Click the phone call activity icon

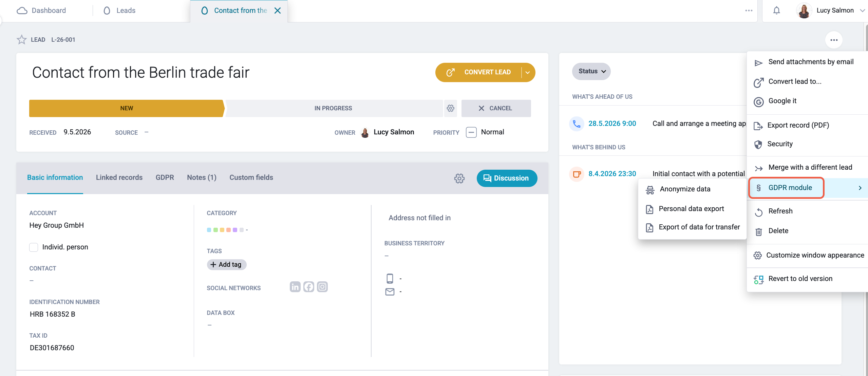tap(577, 124)
